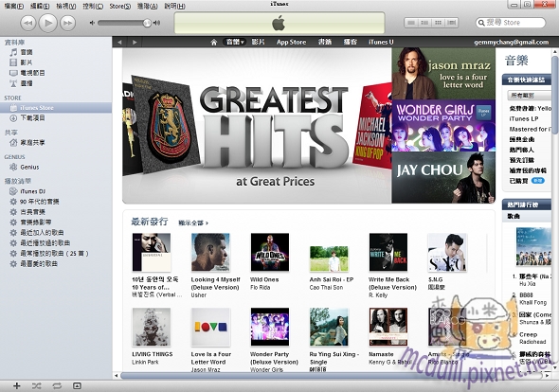Image resolution: width=559 pixels, height=392 pixels.
Task: Open the LIVING THINGS album cover
Action: (x=152, y=328)
